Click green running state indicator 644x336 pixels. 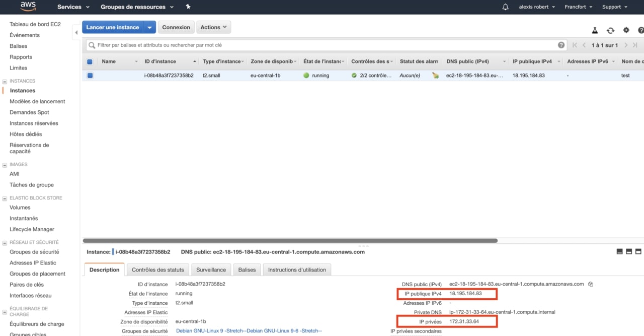point(306,76)
